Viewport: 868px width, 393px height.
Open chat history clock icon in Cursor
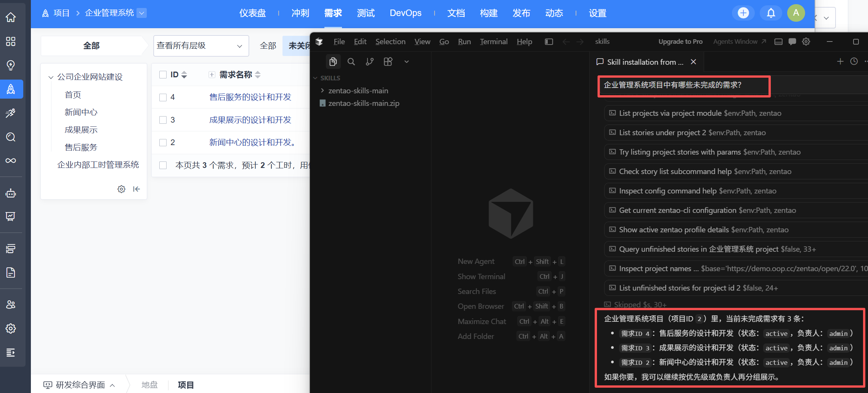point(854,61)
